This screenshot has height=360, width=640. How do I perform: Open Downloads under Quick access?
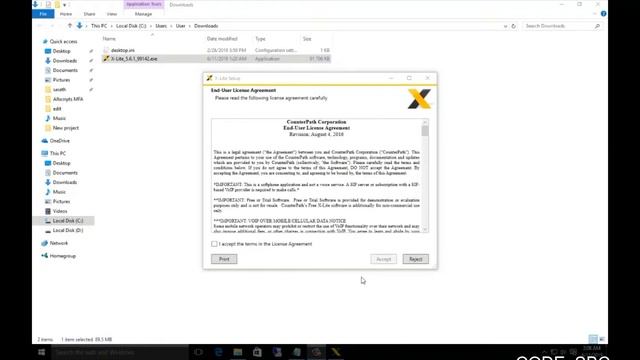64,61
